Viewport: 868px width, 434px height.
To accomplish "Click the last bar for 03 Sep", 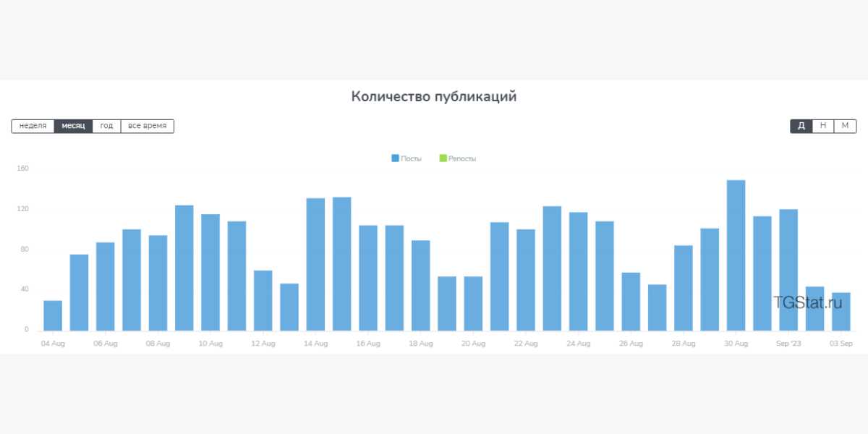I will click(x=841, y=312).
